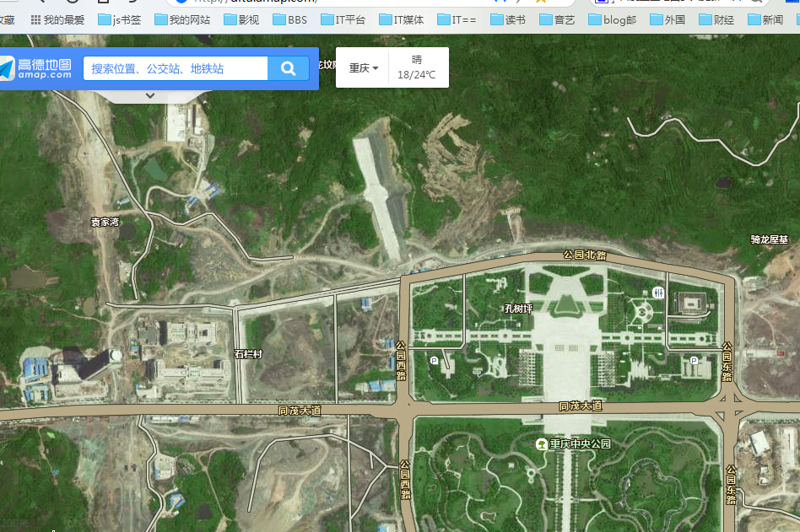Open the 读书 bookmark folder
Viewport: 800px width, 532px height.
pyautogui.click(x=508, y=20)
